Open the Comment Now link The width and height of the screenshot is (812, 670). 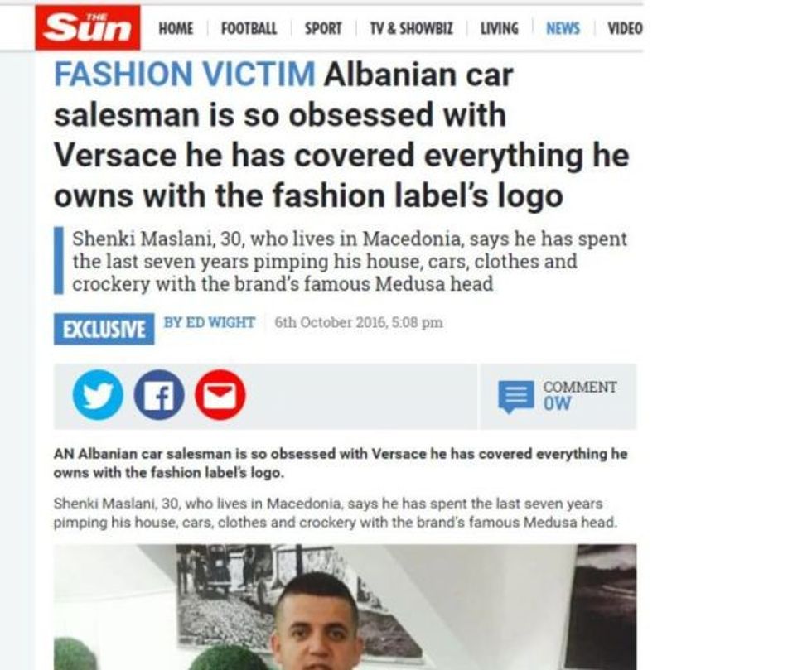[579, 396]
